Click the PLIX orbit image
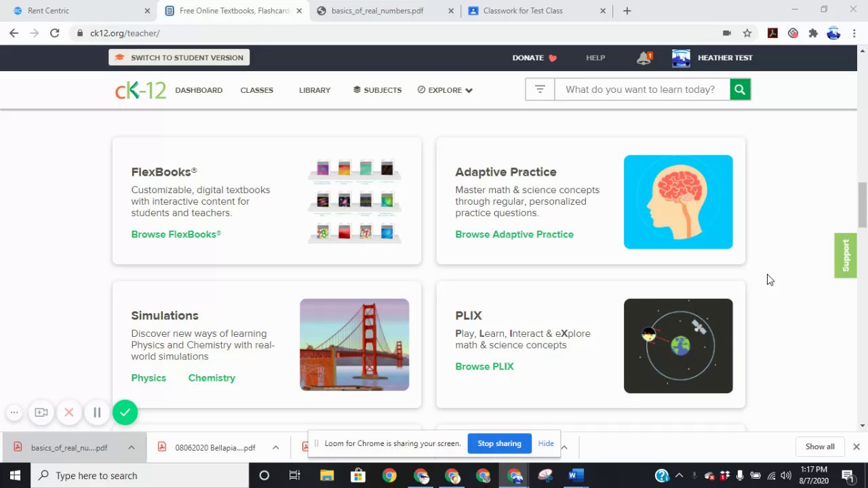 pos(678,346)
